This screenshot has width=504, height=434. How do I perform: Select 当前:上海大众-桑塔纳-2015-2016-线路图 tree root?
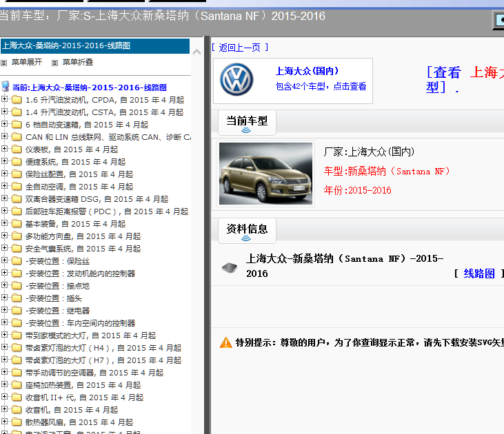(90, 87)
